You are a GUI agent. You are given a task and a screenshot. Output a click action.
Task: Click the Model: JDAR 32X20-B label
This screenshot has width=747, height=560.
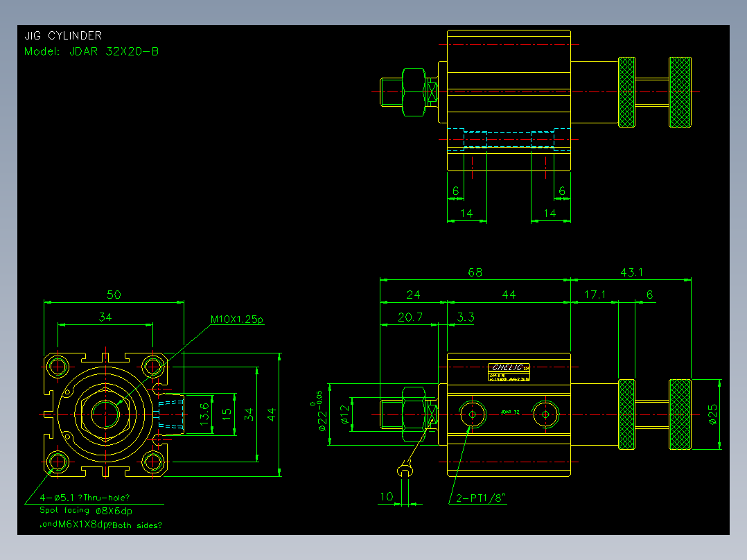[x=91, y=51]
